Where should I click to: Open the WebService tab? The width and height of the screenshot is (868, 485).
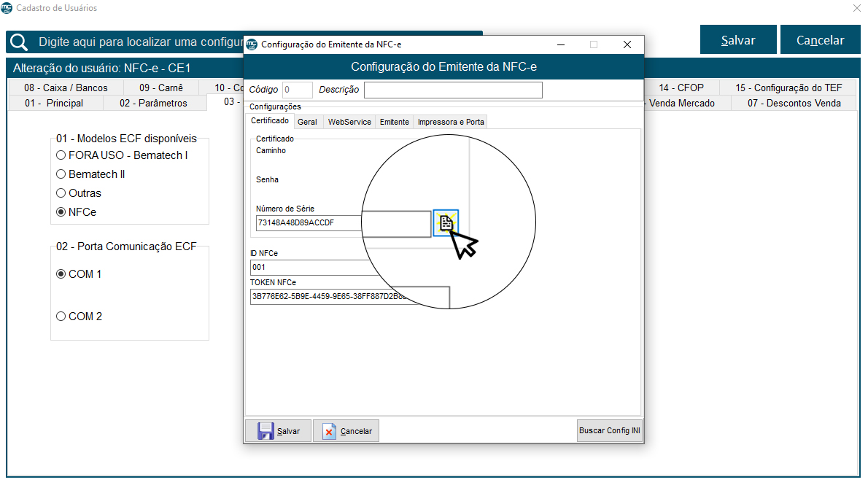click(349, 122)
